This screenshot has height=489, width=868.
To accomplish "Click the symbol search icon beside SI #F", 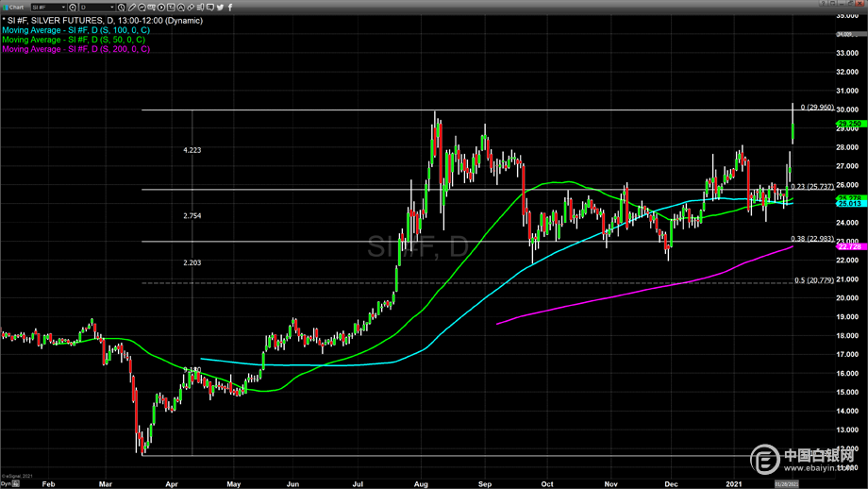I will click(72, 8).
